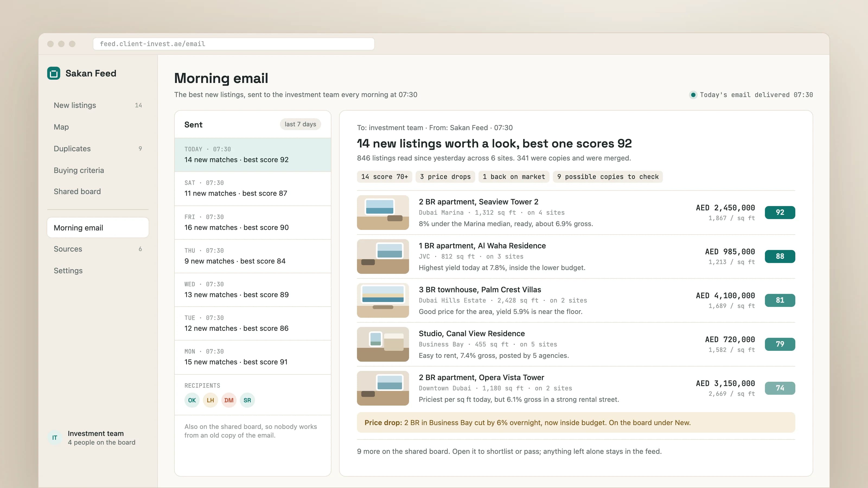Open the Seaview Tower 2 listing thumbnail
The height and width of the screenshot is (488, 868).
(x=383, y=213)
